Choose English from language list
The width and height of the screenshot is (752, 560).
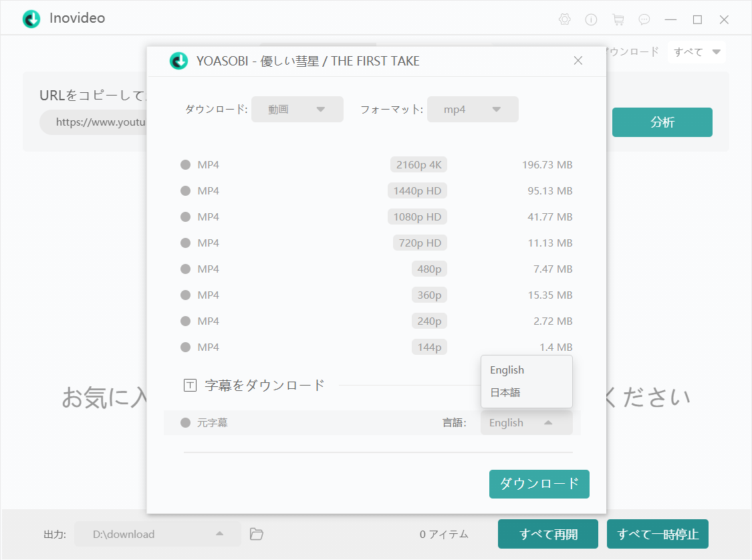[527, 370]
